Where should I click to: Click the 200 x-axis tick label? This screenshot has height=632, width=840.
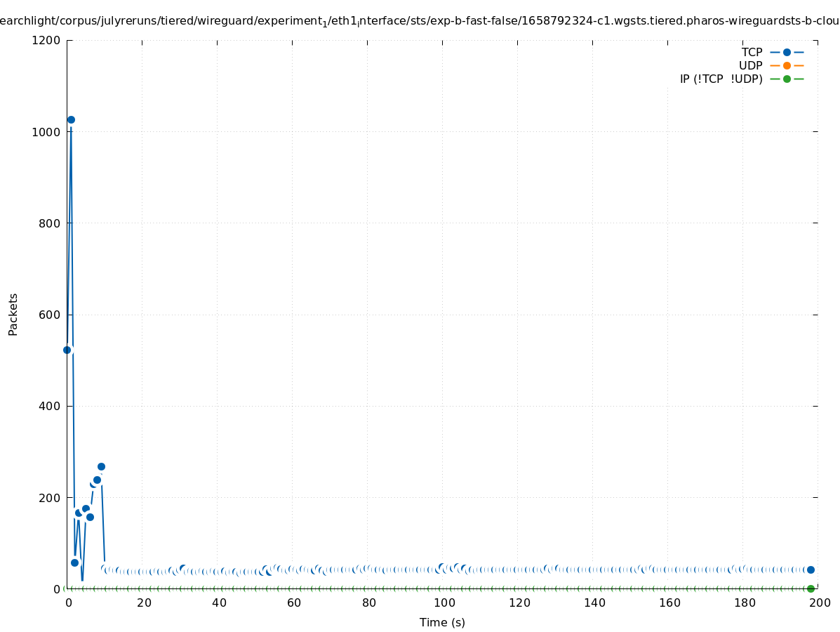click(x=818, y=603)
